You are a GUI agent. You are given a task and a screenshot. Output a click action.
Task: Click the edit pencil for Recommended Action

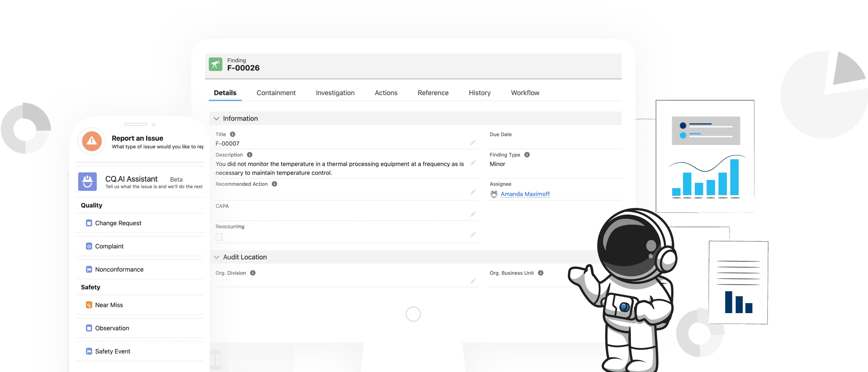click(x=473, y=192)
